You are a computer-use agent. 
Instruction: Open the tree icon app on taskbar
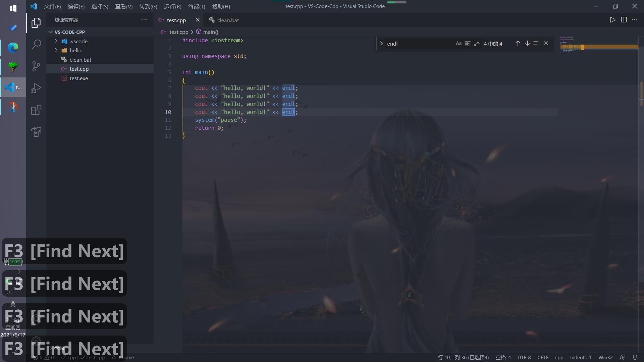(x=13, y=67)
